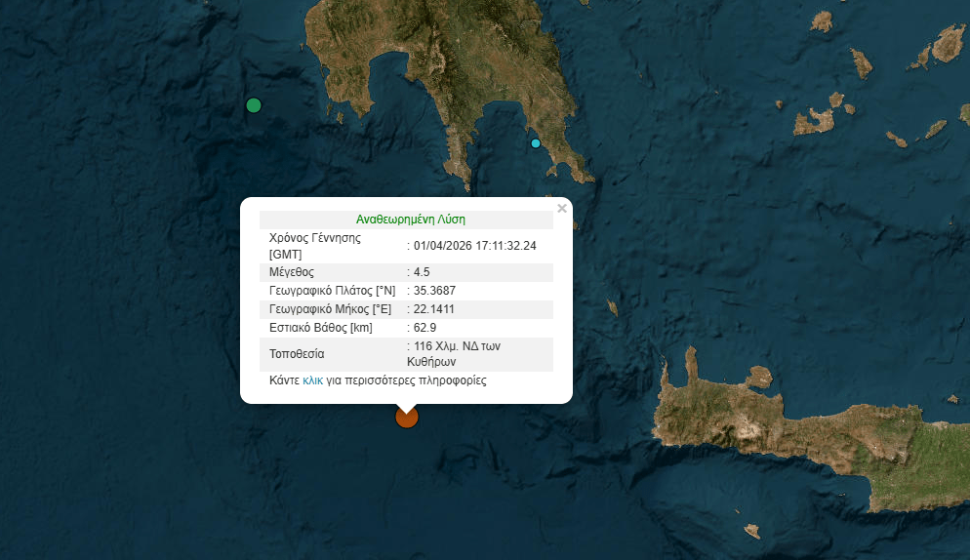Viewport: 970px width, 560px height.
Task: Click the origin time value 01/04/2026 17:11:32.24
Action: [x=474, y=245]
